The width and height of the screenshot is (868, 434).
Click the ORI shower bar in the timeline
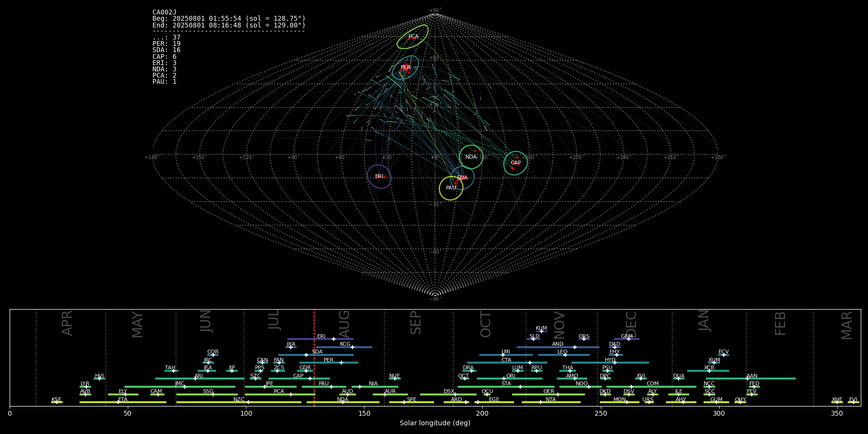pos(510,379)
